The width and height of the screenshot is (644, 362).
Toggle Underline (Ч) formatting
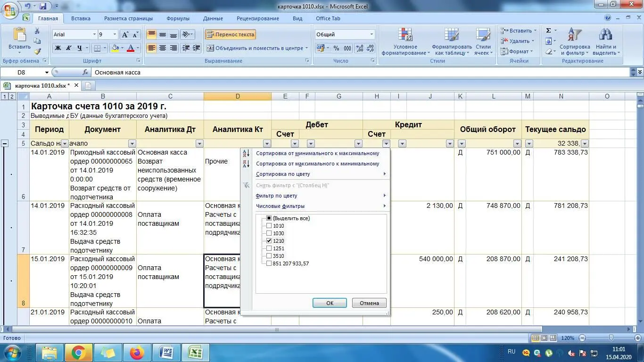click(x=79, y=48)
